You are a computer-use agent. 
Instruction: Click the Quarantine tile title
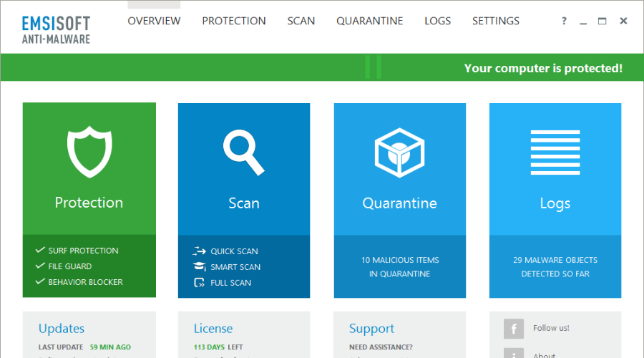point(399,203)
